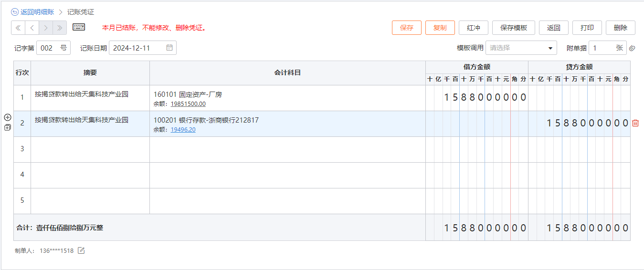This screenshot has width=644, height=270.
Task: Go to the next voucher
Action: click(46, 28)
